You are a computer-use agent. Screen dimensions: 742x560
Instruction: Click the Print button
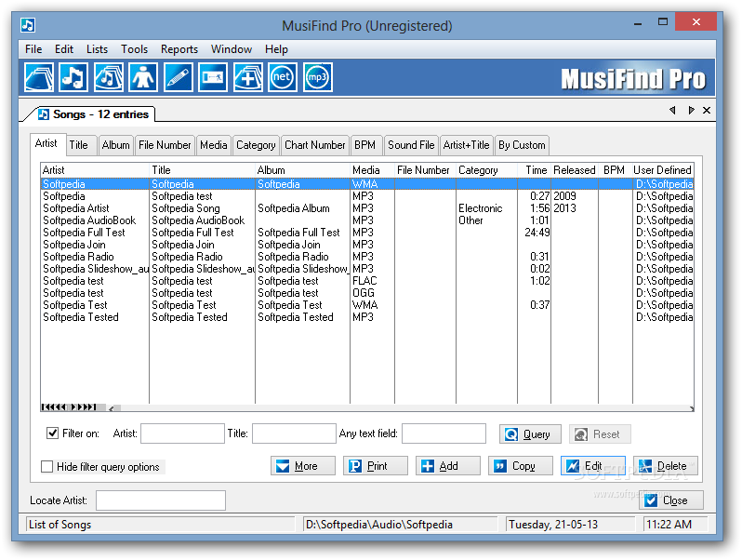(x=376, y=466)
